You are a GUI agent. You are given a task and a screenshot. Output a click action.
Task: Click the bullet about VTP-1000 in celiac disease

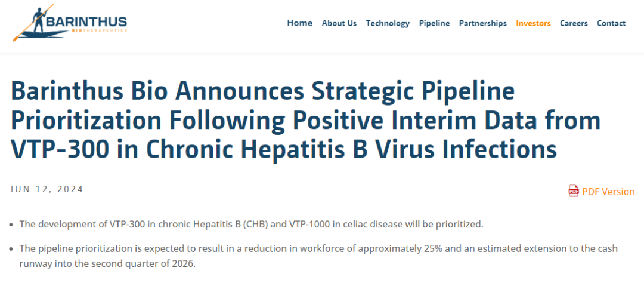coord(251,225)
